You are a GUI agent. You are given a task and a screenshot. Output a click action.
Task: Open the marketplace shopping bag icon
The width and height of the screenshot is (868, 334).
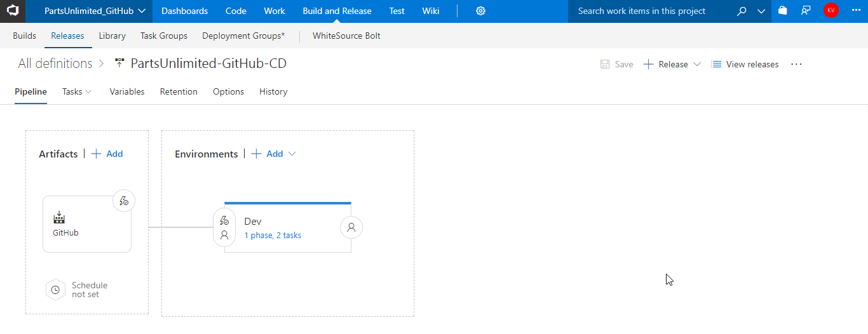pos(783,11)
